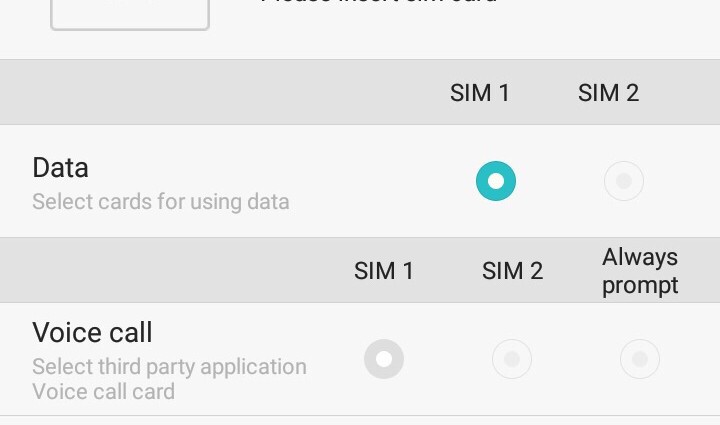Enable Always prompt radio for Voice call
This screenshot has width=720, height=425.
coord(640,359)
